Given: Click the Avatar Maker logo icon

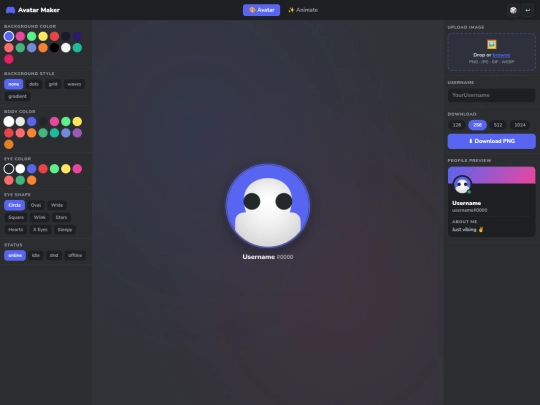Looking at the screenshot, I should (10, 10).
